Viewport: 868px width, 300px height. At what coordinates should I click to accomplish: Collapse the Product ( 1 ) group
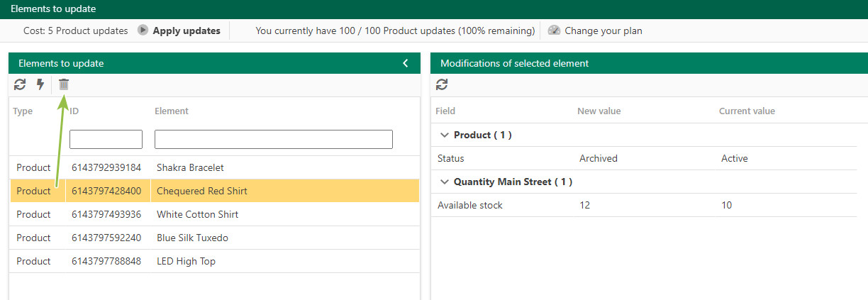[445, 135]
